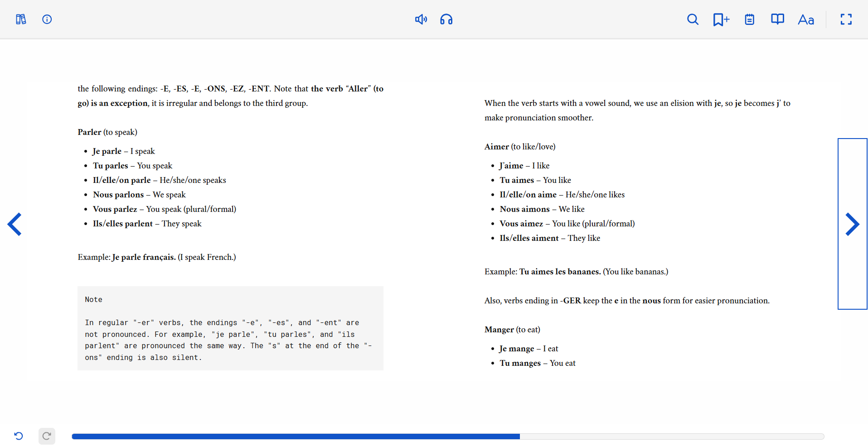
Task: Click 'Il/elle/on aime' list entry
Action: pos(562,195)
